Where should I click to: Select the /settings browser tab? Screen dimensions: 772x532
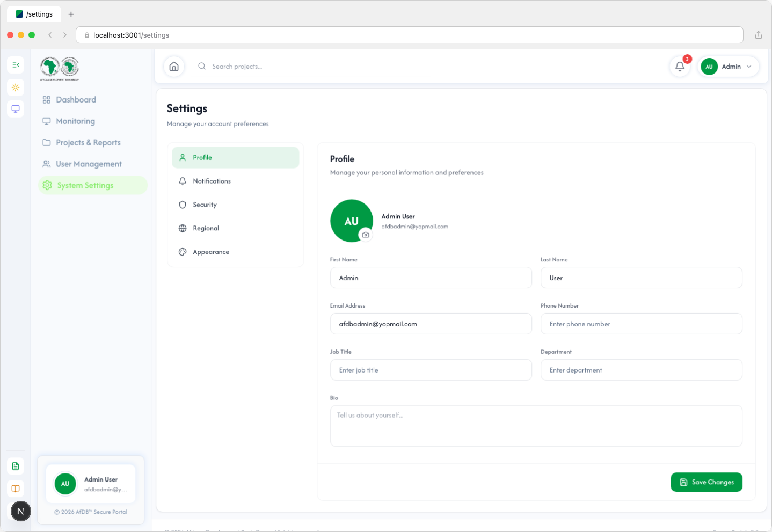[x=34, y=14]
